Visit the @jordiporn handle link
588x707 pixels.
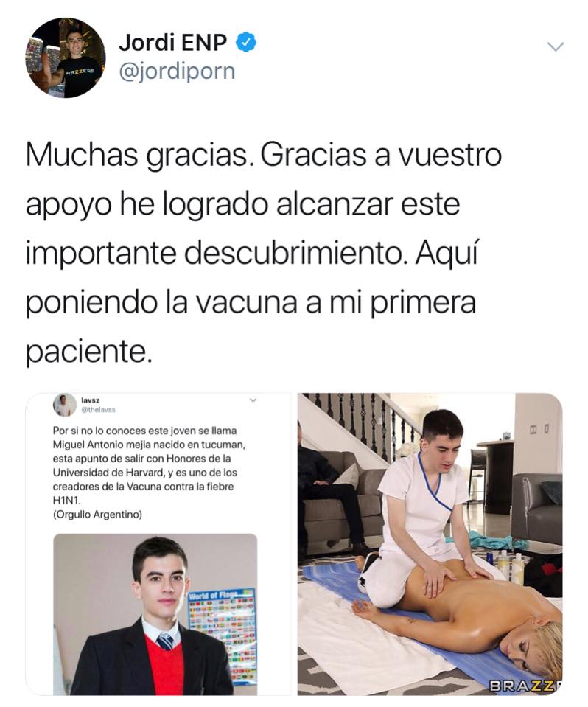coord(177,72)
